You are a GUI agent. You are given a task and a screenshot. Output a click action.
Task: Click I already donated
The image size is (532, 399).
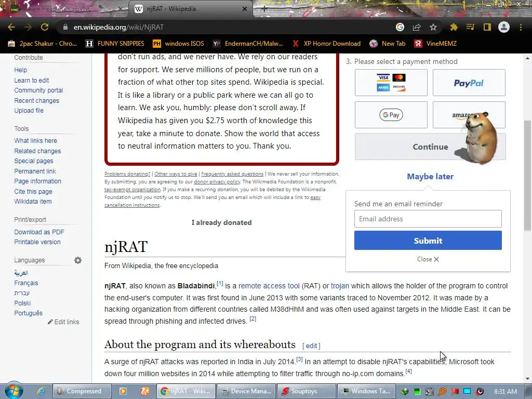[x=221, y=222]
